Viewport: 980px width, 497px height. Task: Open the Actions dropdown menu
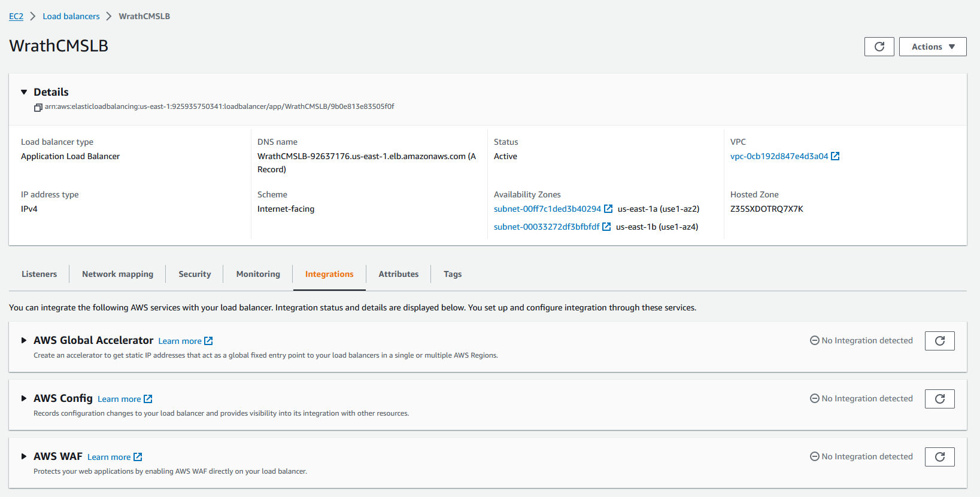pos(932,47)
